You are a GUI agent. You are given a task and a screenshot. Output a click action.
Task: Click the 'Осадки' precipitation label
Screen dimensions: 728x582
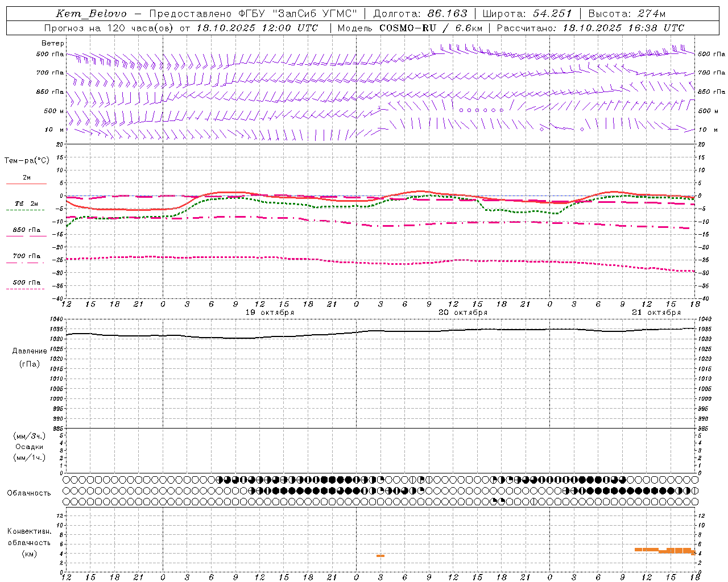pyautogui.click(x=30, y=447)
